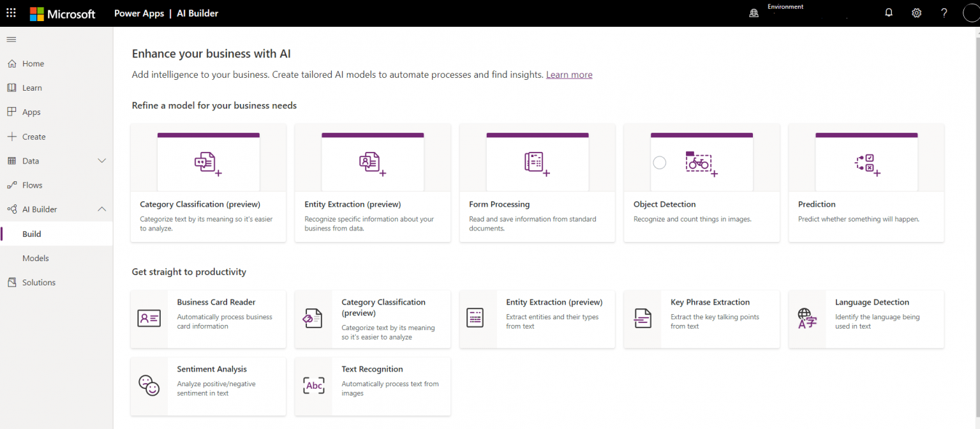Click the Business Card Reader icon
The height and width of the screenshot is (429, 980).
point(149,318)
